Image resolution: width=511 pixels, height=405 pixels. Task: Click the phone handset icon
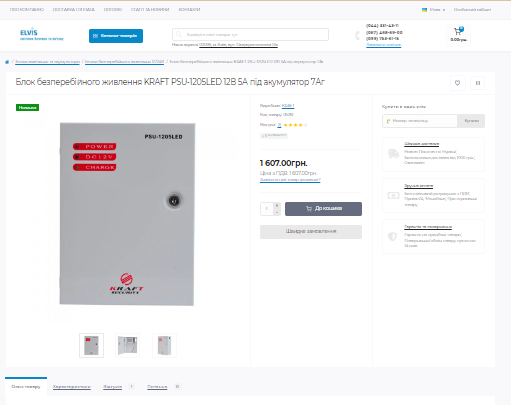pos(358,35)
